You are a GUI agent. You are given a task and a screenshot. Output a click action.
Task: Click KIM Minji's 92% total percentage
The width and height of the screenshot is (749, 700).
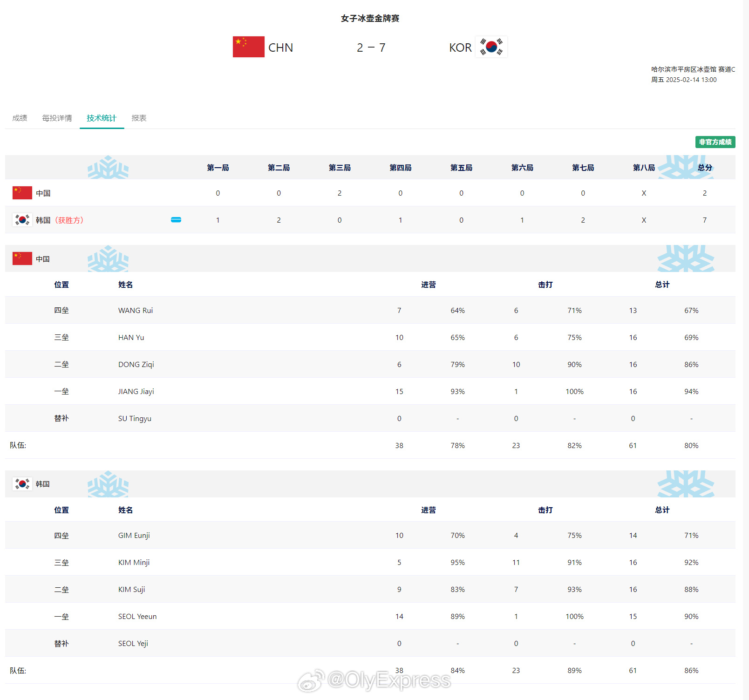[691, 562]
